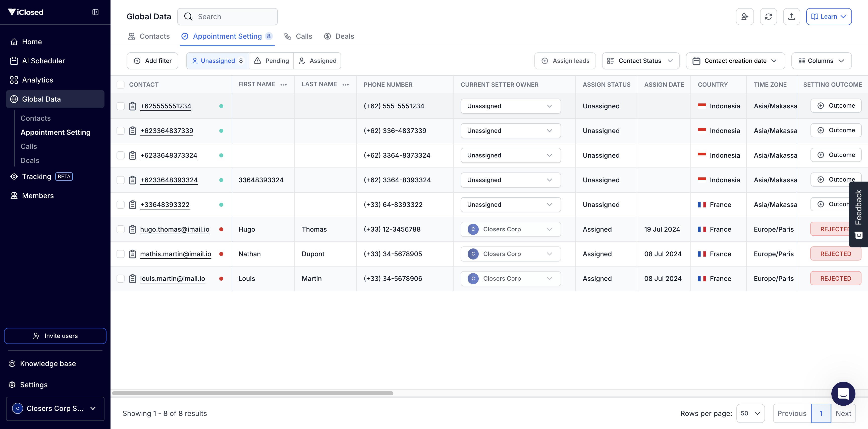Viewport: 868px width, 429px height.
Task: Open setter owner dropdown for Nathan Dupont
Action: click(511, 254)
